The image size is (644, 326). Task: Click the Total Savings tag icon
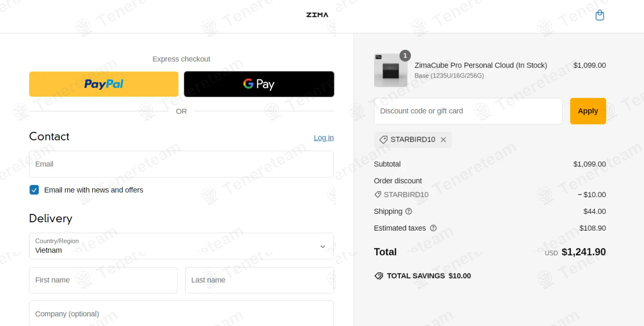tap(379, 276)
